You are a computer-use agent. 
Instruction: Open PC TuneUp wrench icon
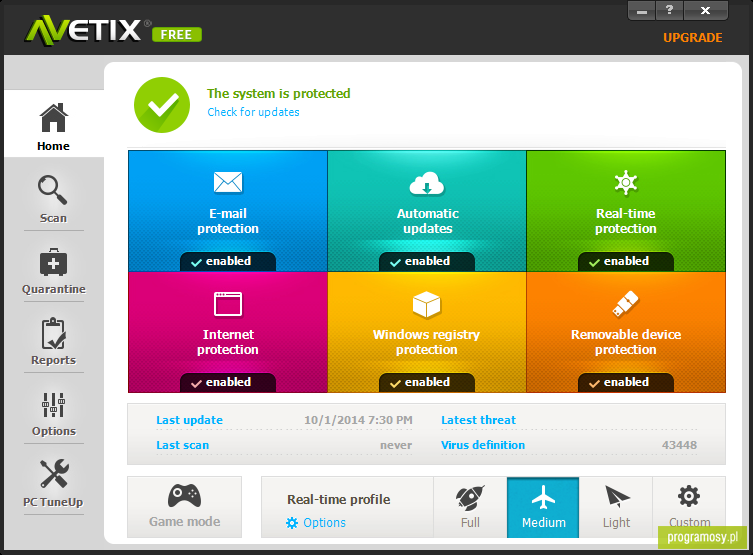pyautogui.click(x=54, y=474)
